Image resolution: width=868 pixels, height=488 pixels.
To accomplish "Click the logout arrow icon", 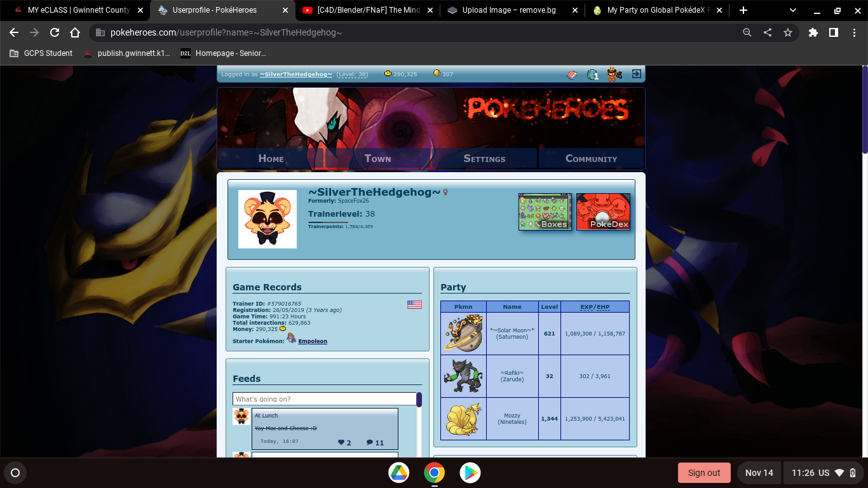I will click(636, 74).
